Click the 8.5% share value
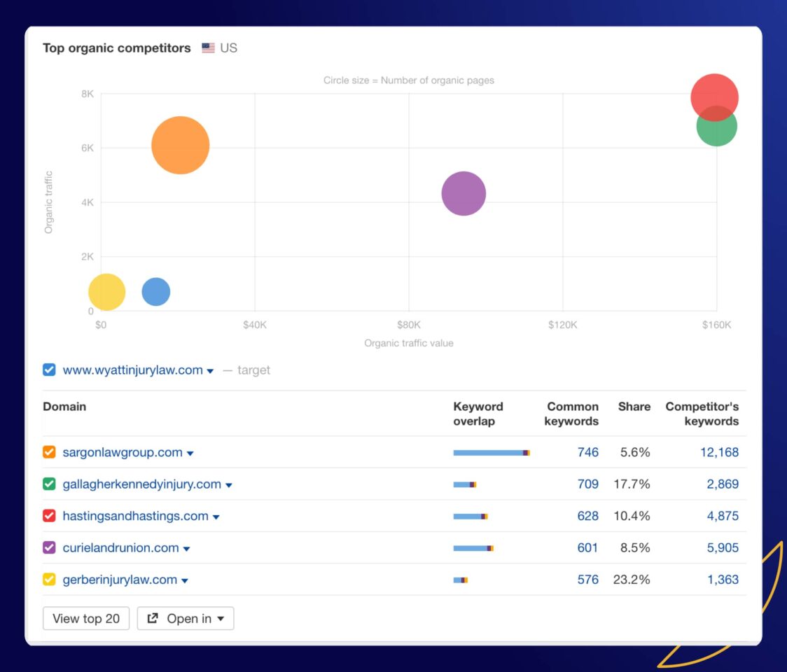This screenshot has height=672, width=787. tap(635, 547)
